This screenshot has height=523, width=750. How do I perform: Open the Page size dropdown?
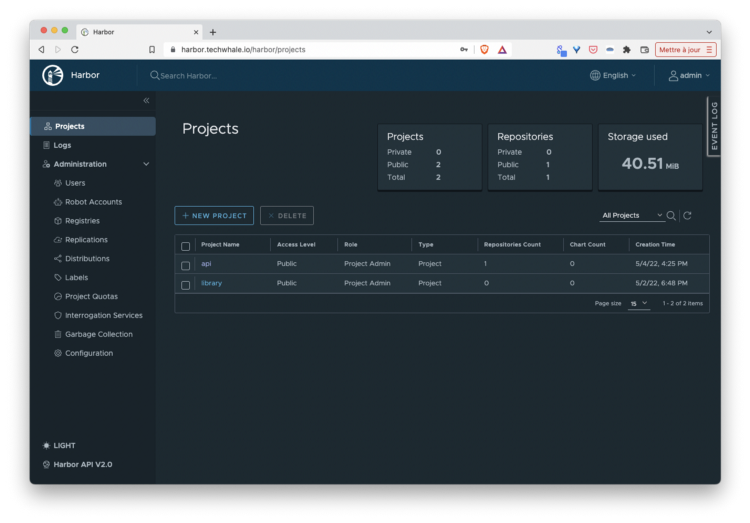coord(639,303)
